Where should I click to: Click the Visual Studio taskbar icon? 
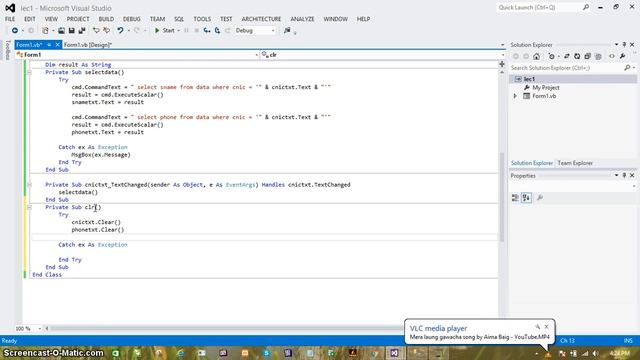pos(394,353)
